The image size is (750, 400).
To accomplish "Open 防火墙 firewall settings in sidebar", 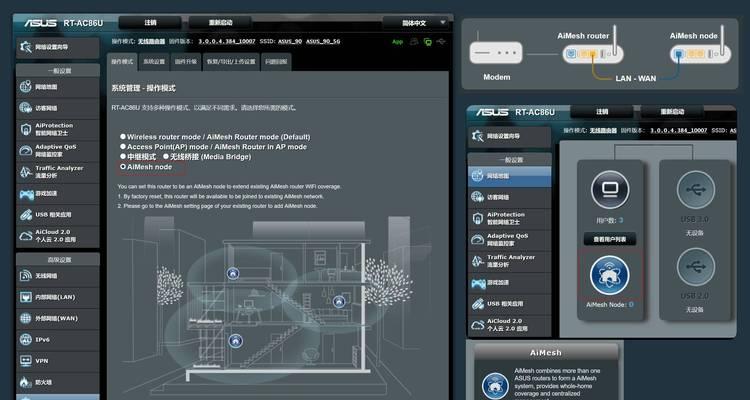I will click(x=57, y=382).
